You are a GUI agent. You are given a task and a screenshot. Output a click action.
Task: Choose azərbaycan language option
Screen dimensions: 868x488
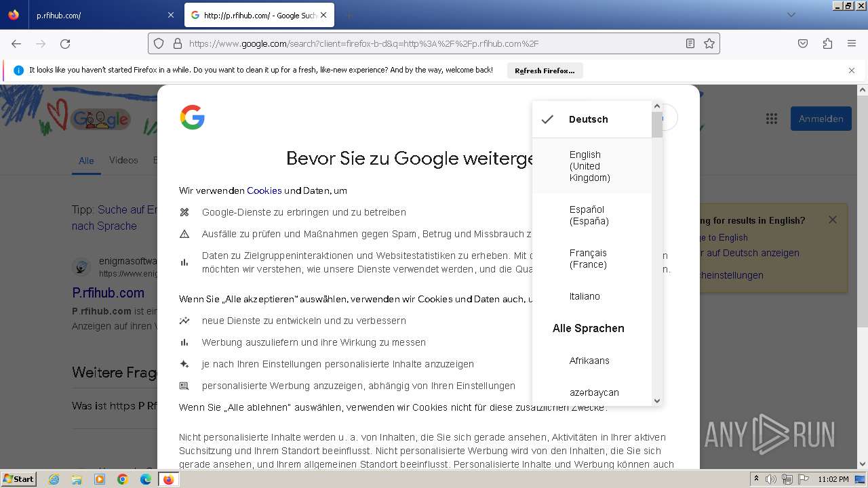pos(592,392)
